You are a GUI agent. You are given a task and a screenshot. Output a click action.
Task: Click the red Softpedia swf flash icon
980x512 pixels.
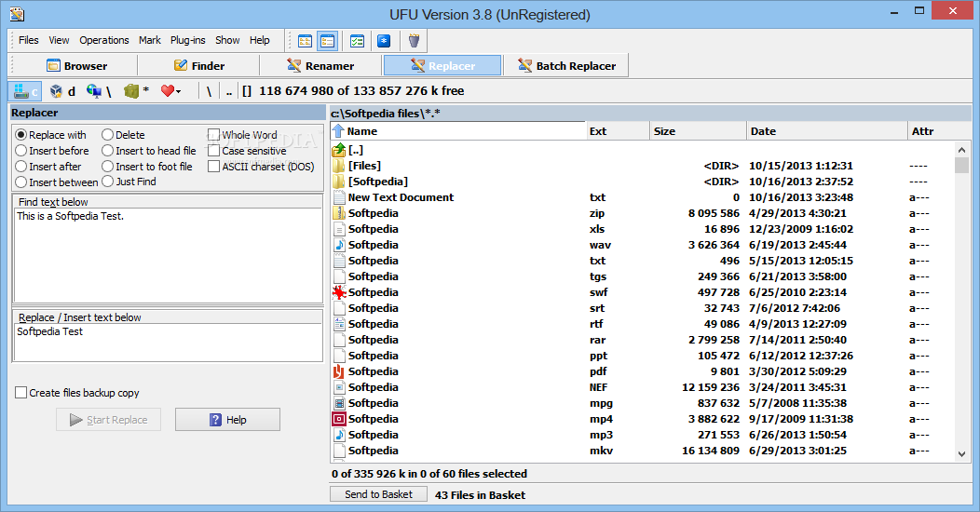339,292
